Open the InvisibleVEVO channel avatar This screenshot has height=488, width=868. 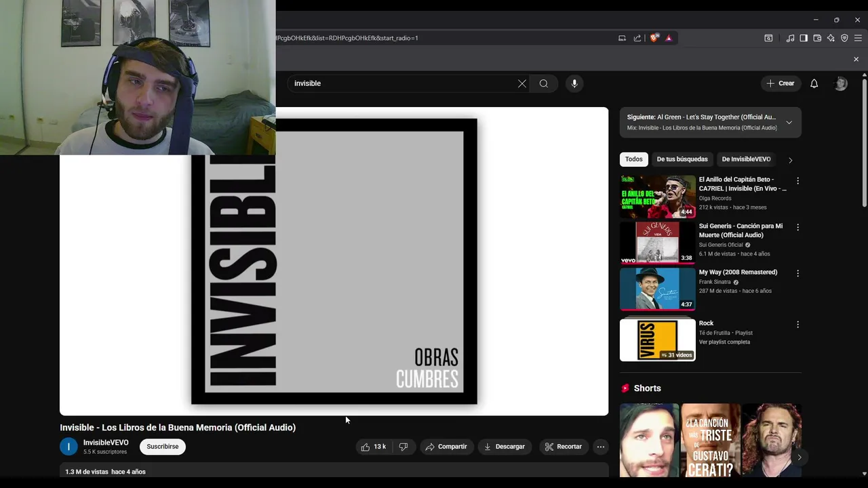pyautogui.click(x=68, y=447)
